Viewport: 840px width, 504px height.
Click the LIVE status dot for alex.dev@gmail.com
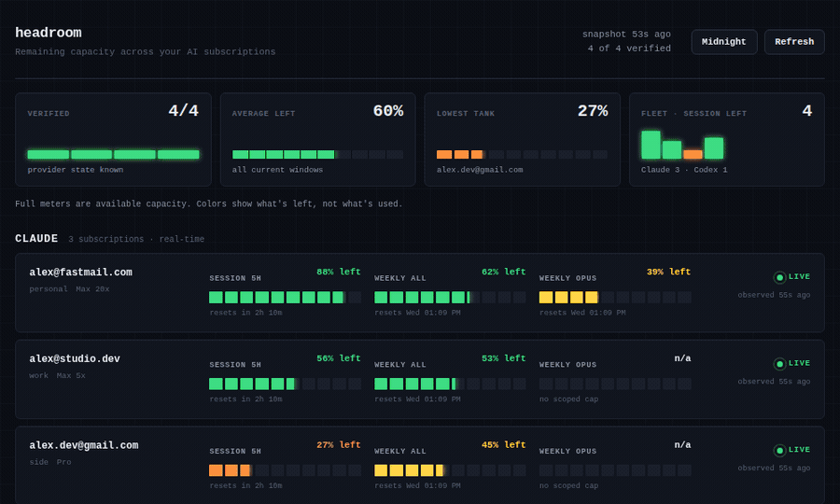[x=779, y=451]
